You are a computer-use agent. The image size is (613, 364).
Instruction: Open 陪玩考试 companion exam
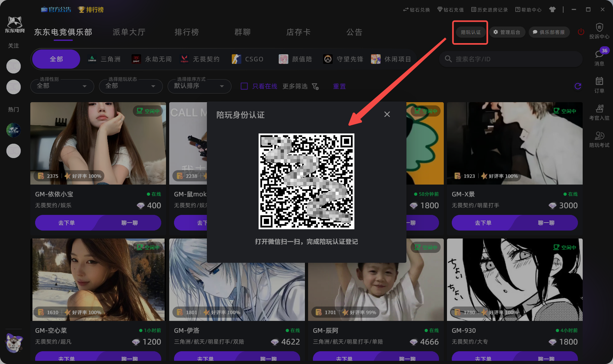click(599, 140)
